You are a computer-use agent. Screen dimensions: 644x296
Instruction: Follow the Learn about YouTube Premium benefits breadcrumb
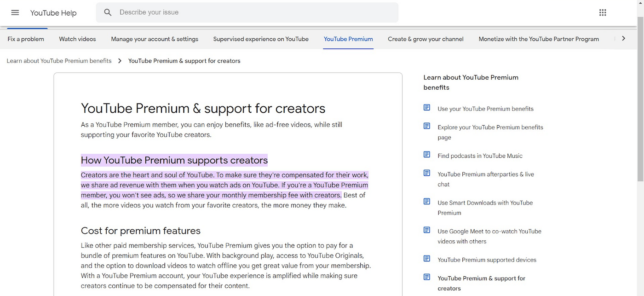coord(59,60)
